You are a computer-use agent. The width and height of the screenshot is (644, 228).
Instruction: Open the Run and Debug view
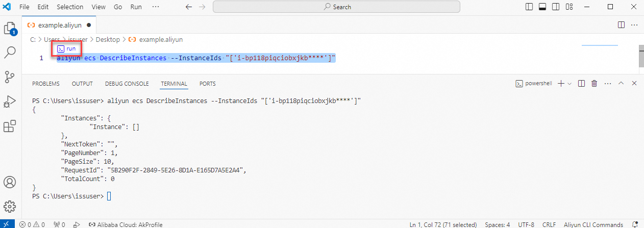[x=10, y=102]
